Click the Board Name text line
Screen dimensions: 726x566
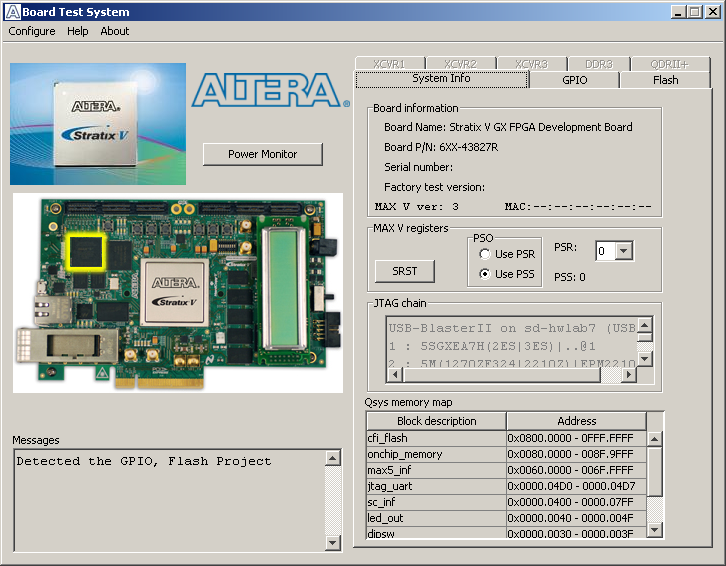pos(508,127)
